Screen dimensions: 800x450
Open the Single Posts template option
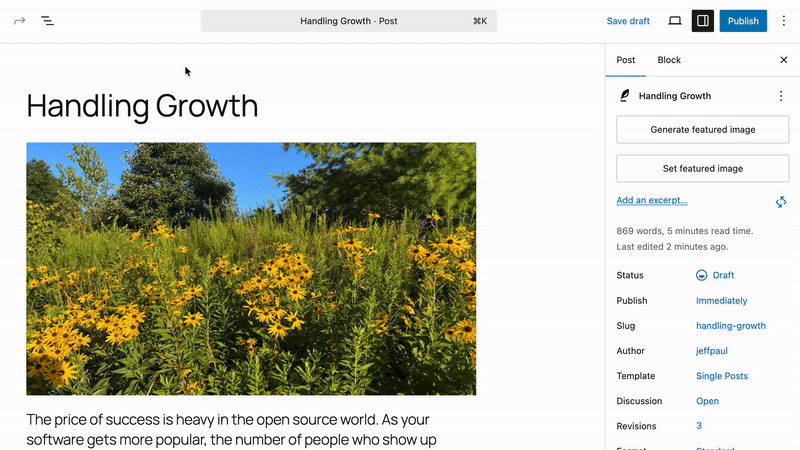point(722,376)
